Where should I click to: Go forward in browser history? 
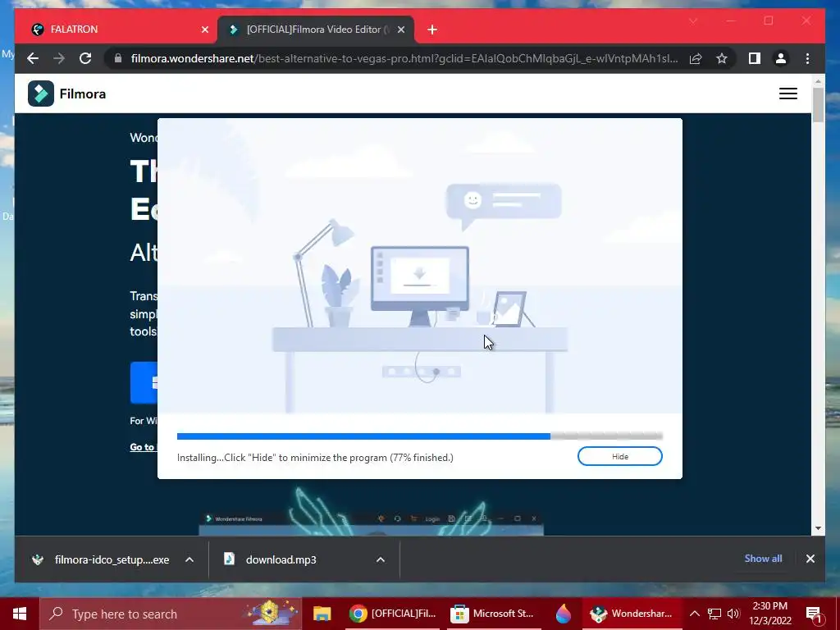pos(59,58)
